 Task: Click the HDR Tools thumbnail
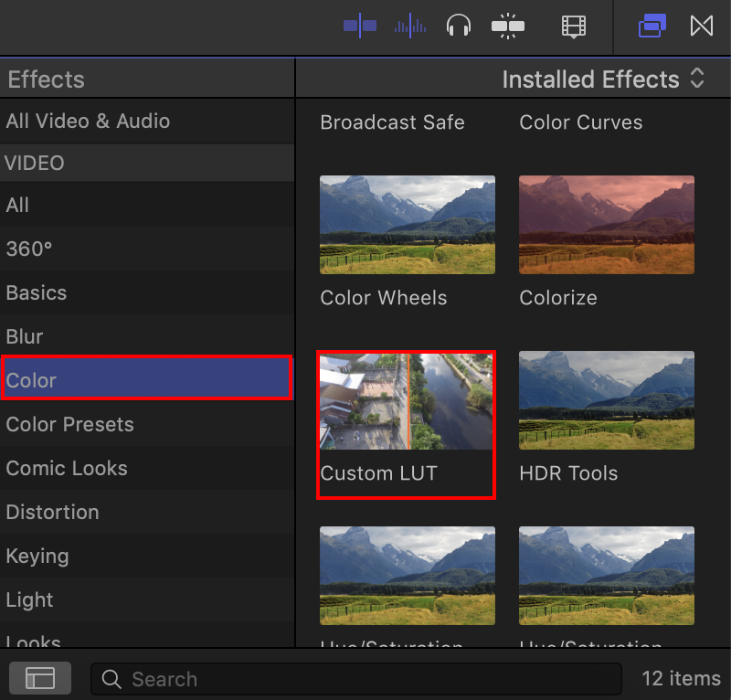click(x=606, y=400)
